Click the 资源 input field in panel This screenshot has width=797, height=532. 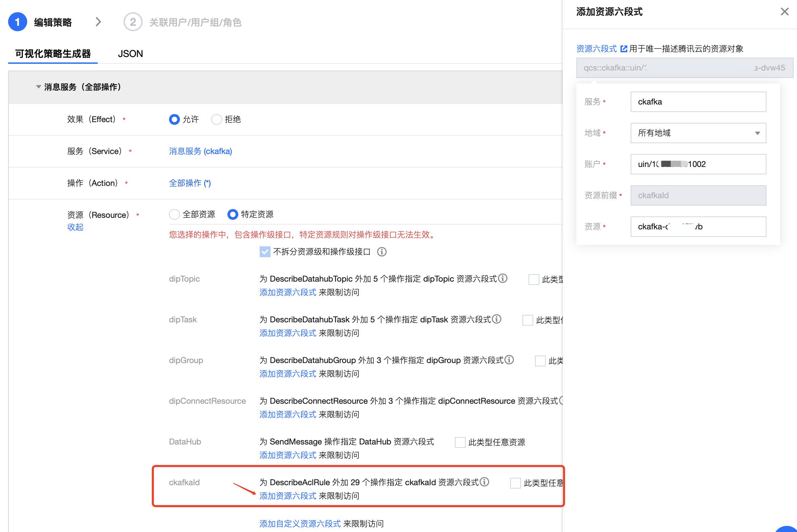pos(698,227)
